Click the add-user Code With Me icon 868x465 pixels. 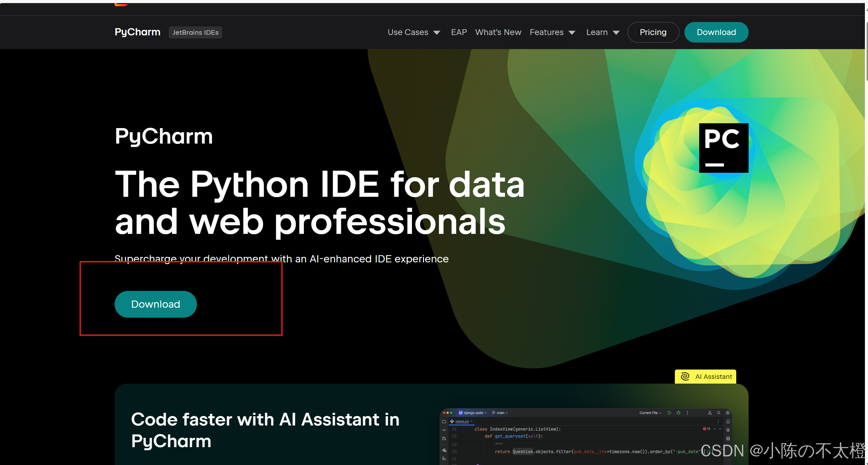click(x=710, y=413)
